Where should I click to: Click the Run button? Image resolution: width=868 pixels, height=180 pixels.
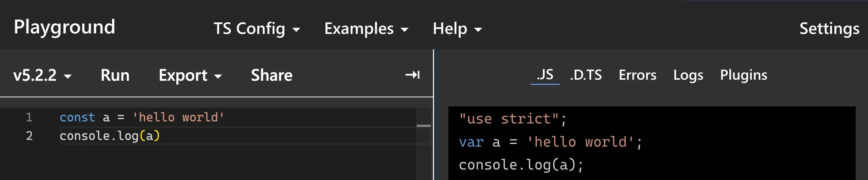(115, 75)
